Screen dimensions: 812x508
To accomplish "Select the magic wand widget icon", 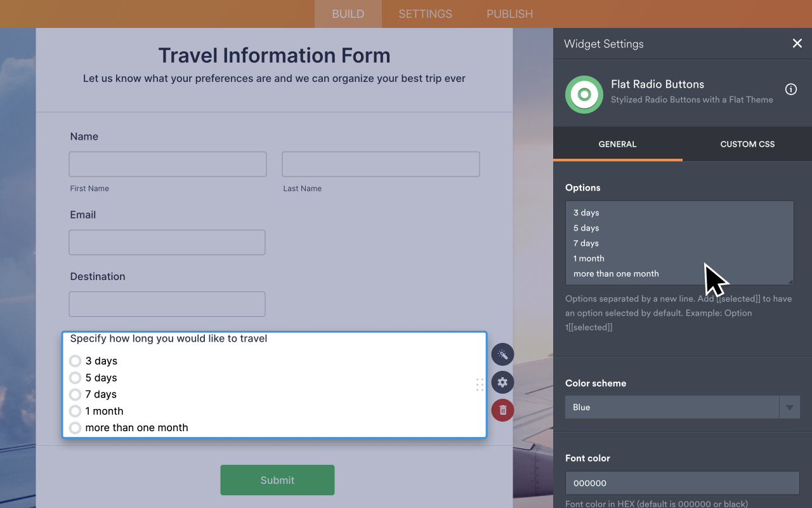I will [x=502, y=354].
